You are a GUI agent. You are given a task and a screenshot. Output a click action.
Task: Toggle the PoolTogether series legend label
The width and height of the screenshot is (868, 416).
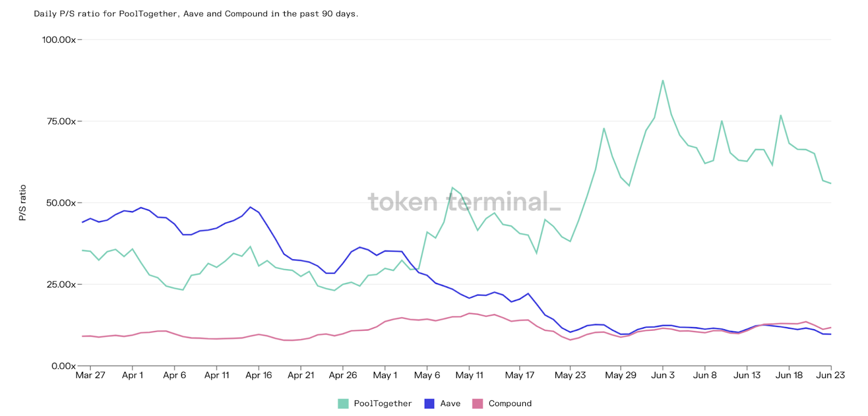coord(382,404)
